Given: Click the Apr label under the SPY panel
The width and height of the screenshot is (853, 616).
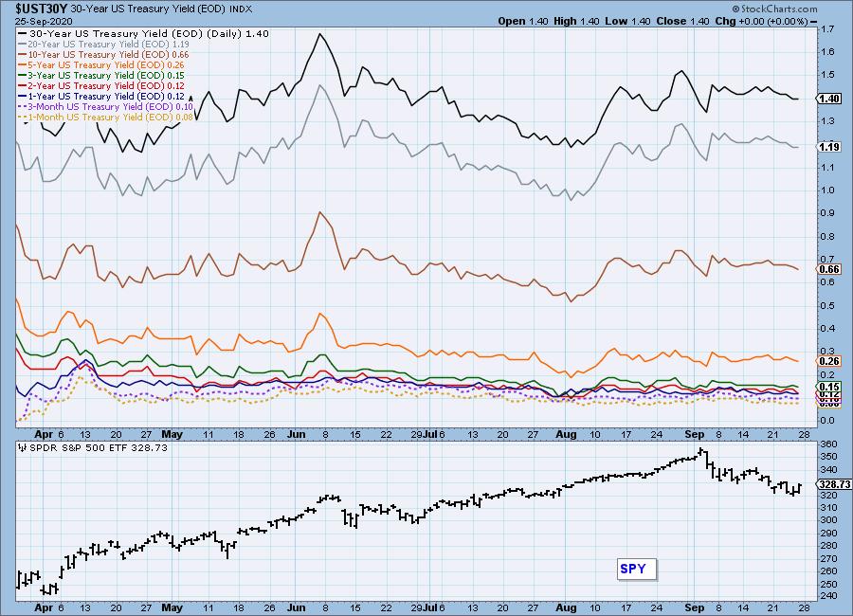Looking at the screenshot, I should pyautogui.click(x=44, y=607).
